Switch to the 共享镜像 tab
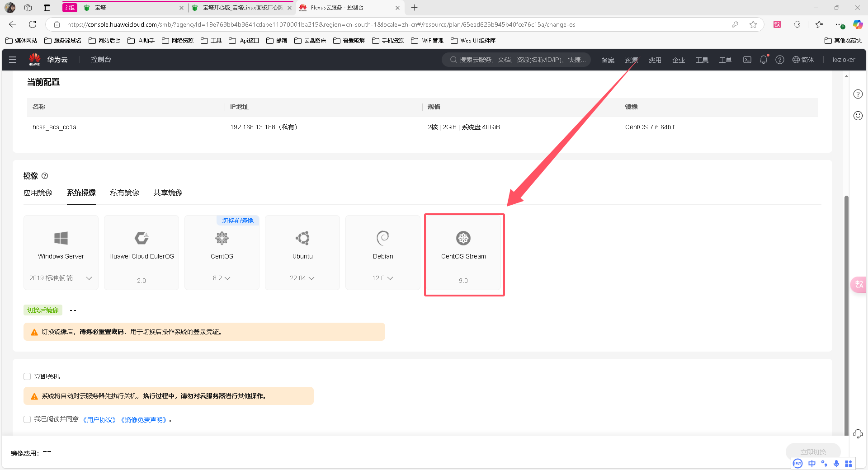Viewport: 868px width, 470px height. point(168,193)
